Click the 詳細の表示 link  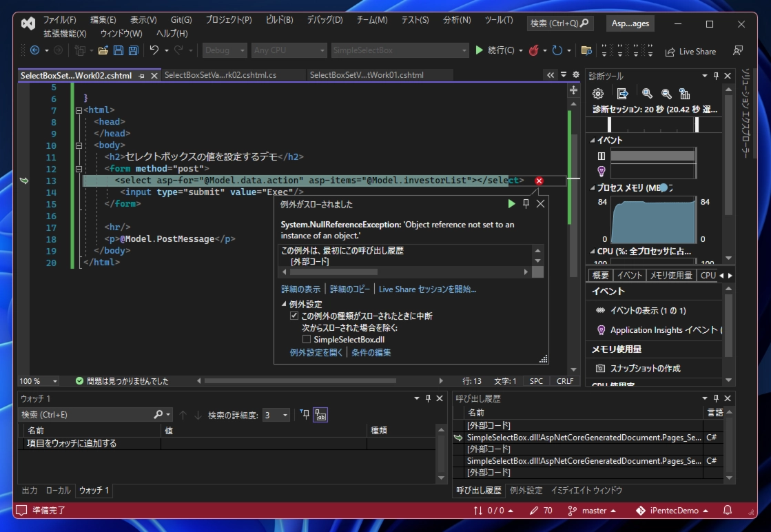click(x=300, y=289)
